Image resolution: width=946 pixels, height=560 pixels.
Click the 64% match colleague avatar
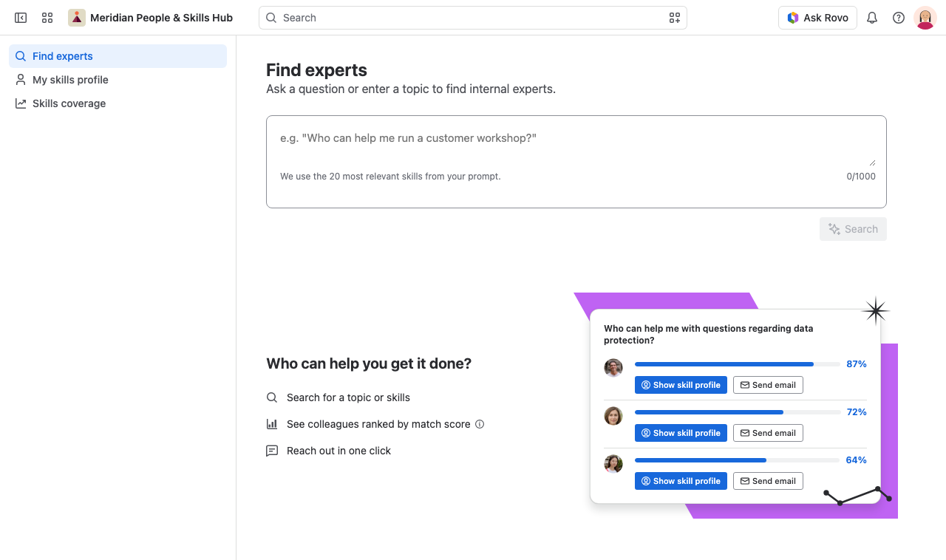coord(613,464)
